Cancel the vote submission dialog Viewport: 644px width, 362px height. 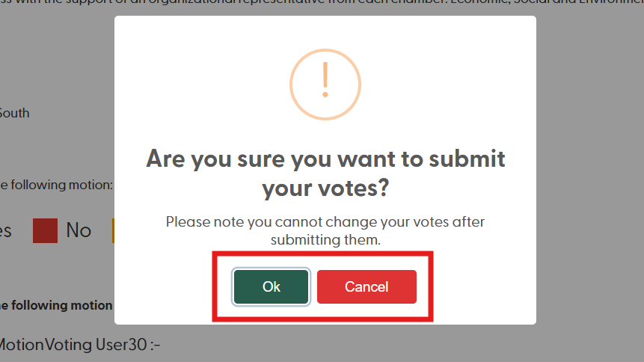point(367,286)
